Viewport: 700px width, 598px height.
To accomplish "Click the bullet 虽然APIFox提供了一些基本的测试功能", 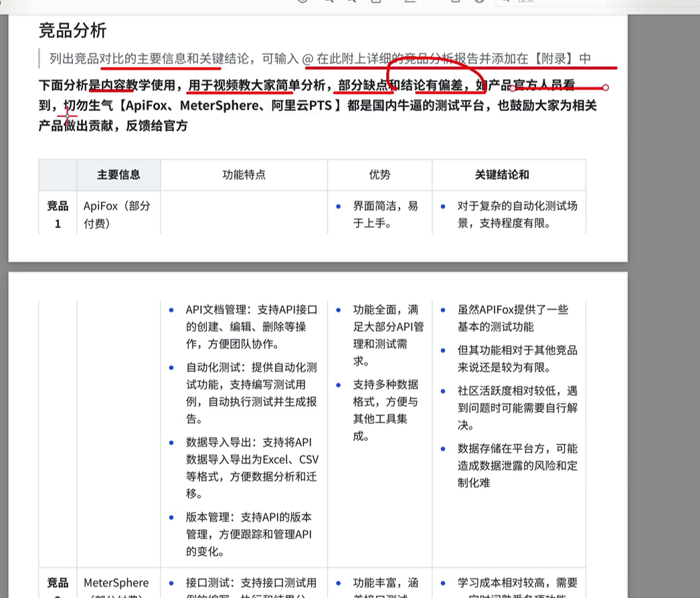I will coord(513,318).
